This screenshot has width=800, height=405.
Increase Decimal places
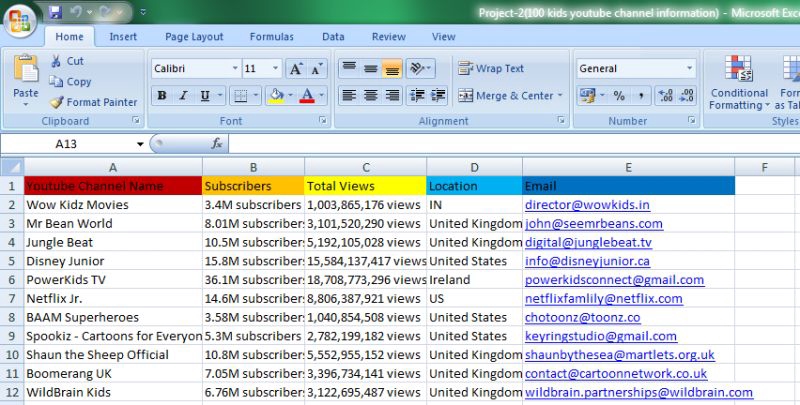pos(665,95)
